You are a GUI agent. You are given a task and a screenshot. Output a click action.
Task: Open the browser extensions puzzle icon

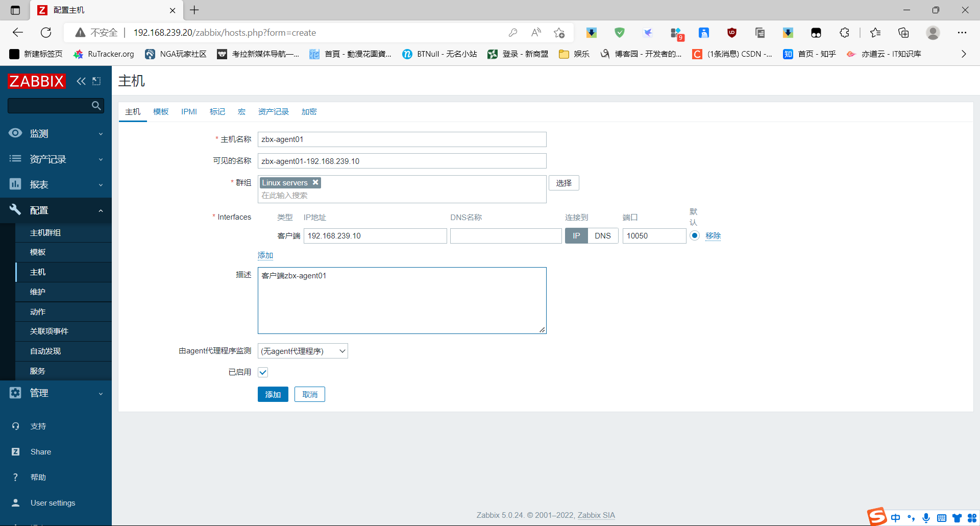point(844,33)
